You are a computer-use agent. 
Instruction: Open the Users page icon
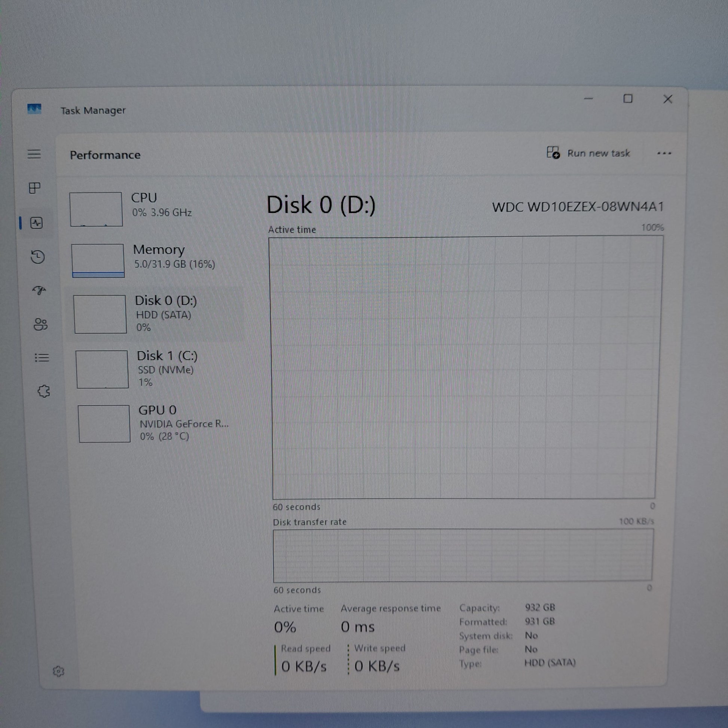point(40,324)
